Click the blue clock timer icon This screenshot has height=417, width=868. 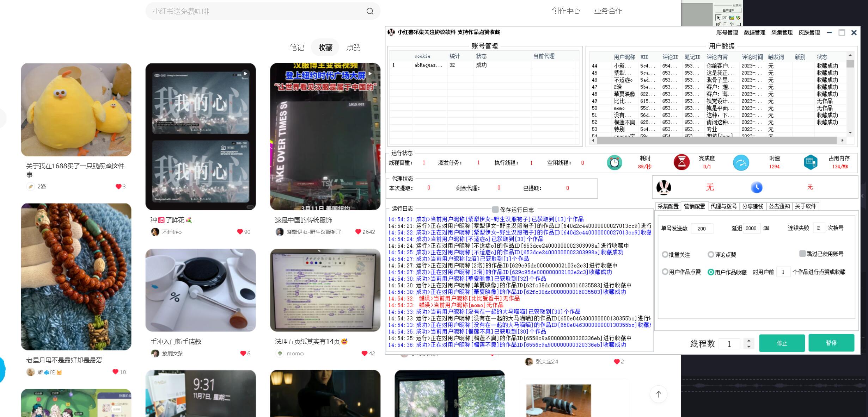point(756,187)
